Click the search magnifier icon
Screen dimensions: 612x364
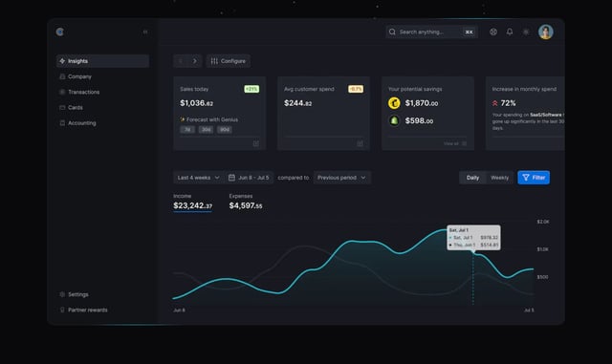(392, 32)
